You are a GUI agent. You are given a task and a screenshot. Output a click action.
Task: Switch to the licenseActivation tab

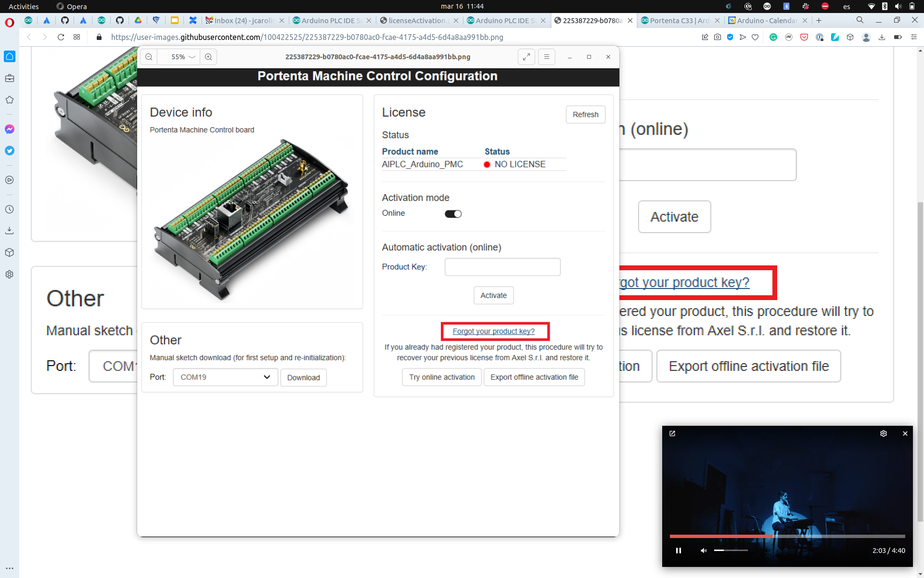419,20
